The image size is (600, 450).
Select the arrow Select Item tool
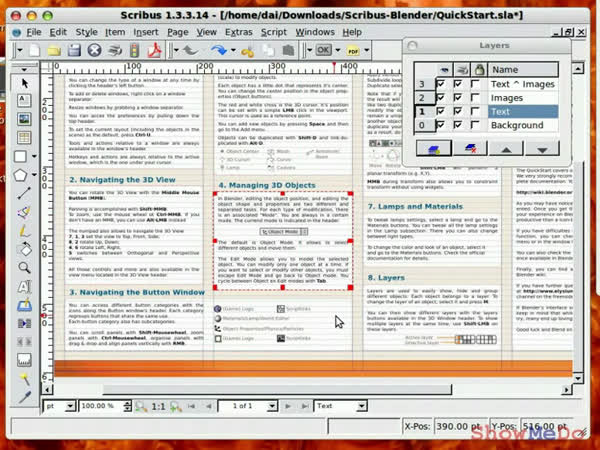pyautogui.click(x=25, y=83)
